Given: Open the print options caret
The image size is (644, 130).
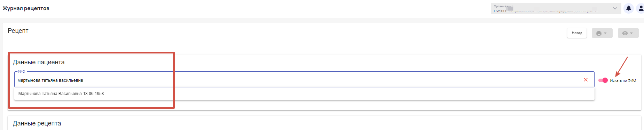Looking at the screenshot, I should (605, 33).
